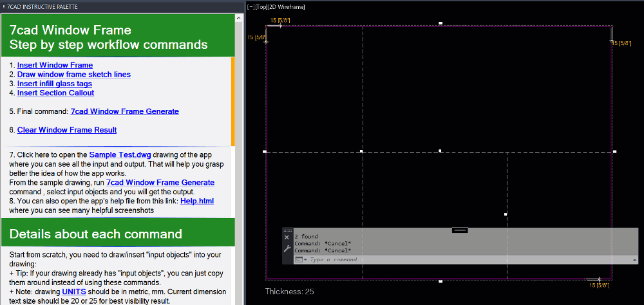Open the [2D Wireframe] visual style menu
Screen dimensions: 644x305
point(286,7)
